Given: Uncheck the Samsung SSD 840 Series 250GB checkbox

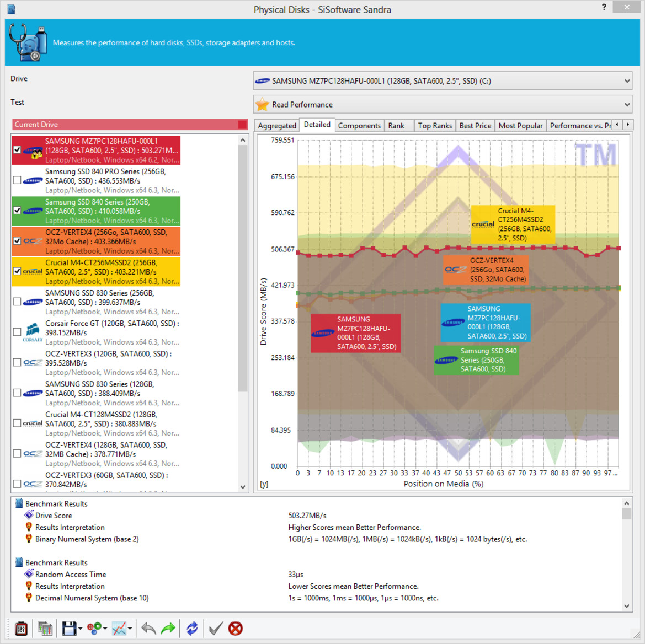Looking at the screenshot, I should pyautogui.click(x=17, y=211).
